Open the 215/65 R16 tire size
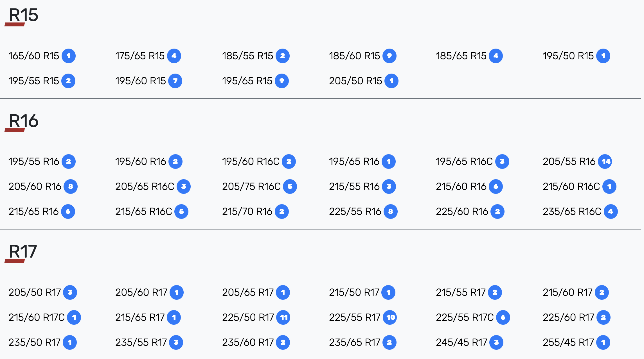 [33, 212]
